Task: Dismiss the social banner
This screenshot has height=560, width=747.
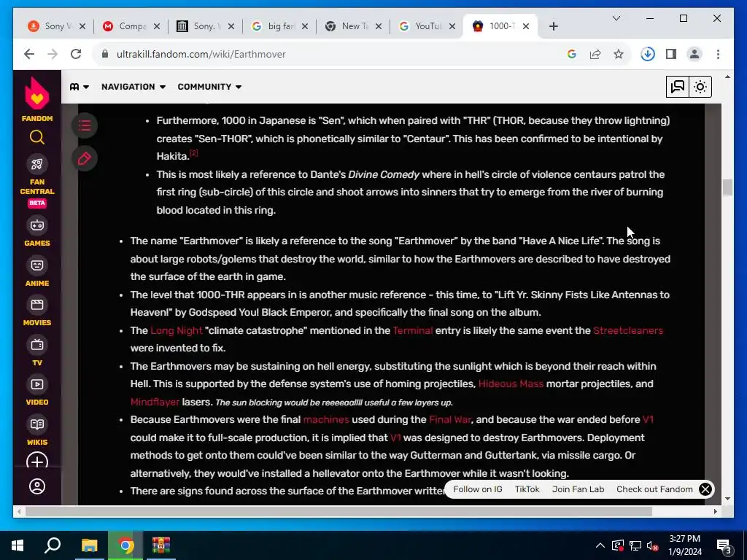Action: point(705,489)
